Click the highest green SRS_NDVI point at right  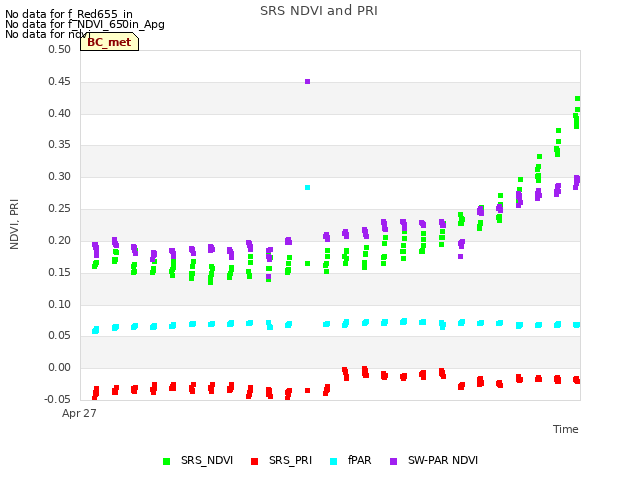(x=578, y=99)
